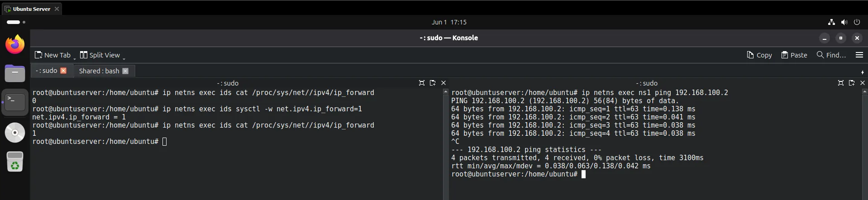Maximize the right split terminal pane

point(841,83)
